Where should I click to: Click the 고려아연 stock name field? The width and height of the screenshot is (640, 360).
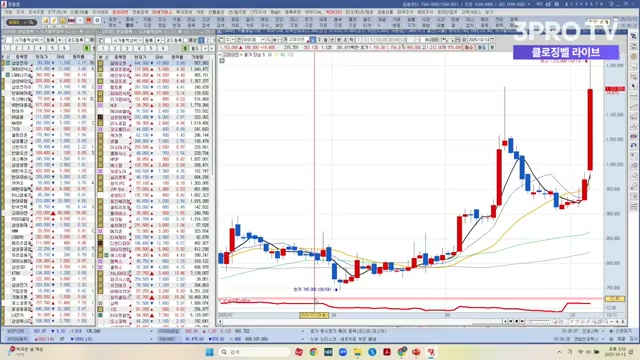click(x=297, y=40)
